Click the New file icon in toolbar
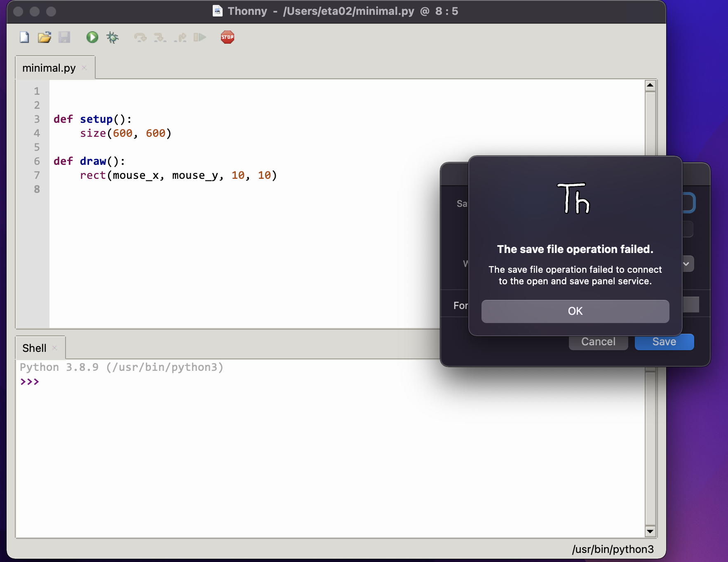Screen dimensions: 728x562 (24, 37)
